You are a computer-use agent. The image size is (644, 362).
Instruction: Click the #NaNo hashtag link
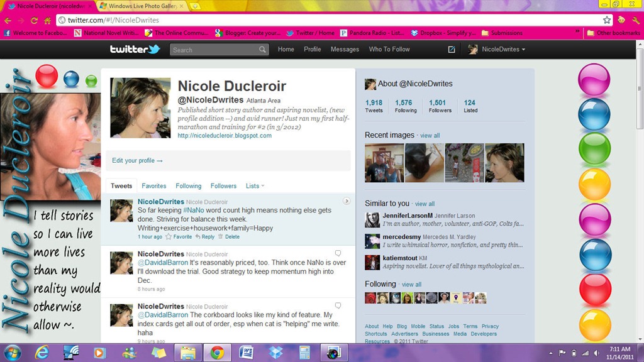[x=194, y=210]
